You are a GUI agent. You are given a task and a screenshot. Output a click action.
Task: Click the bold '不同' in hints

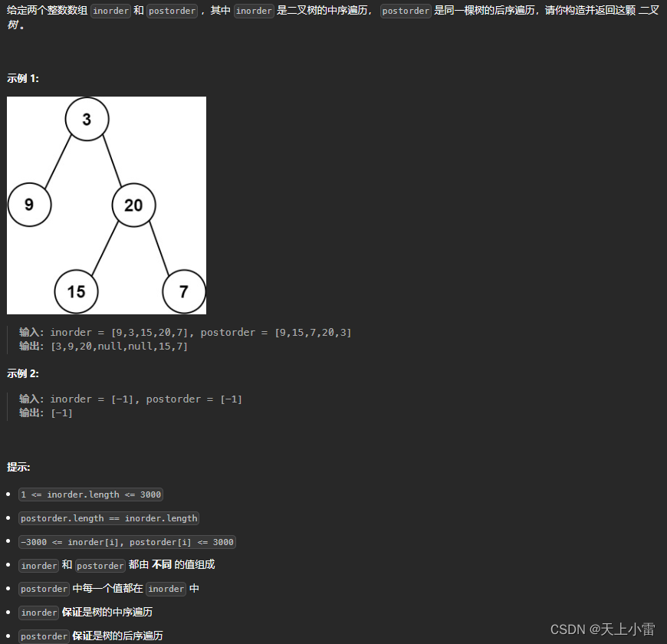[162, 564]
